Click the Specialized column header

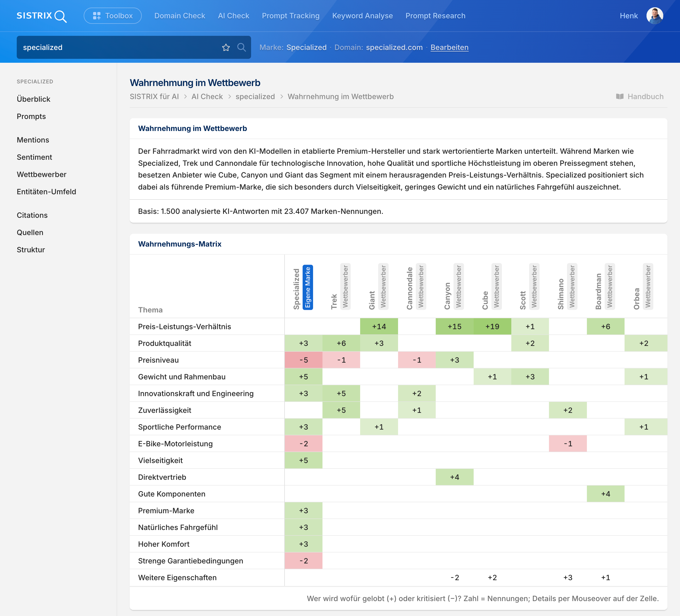point(296,289)
